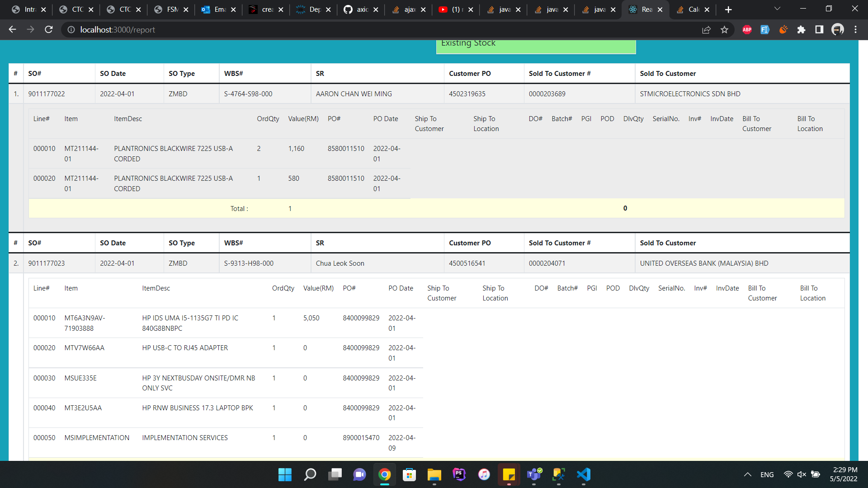Screen dimensions: 868x488
Task: Select item MT3E2U5AA
Action: coord(83,408)
